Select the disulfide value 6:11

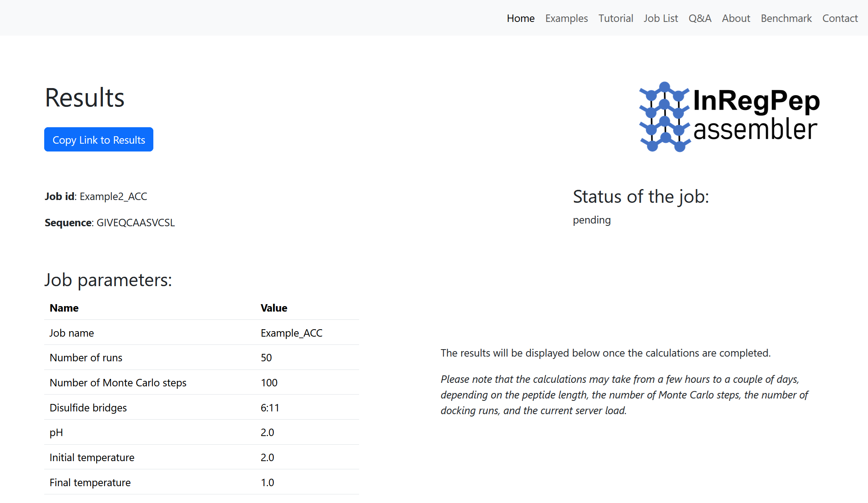tap(270, 408)
